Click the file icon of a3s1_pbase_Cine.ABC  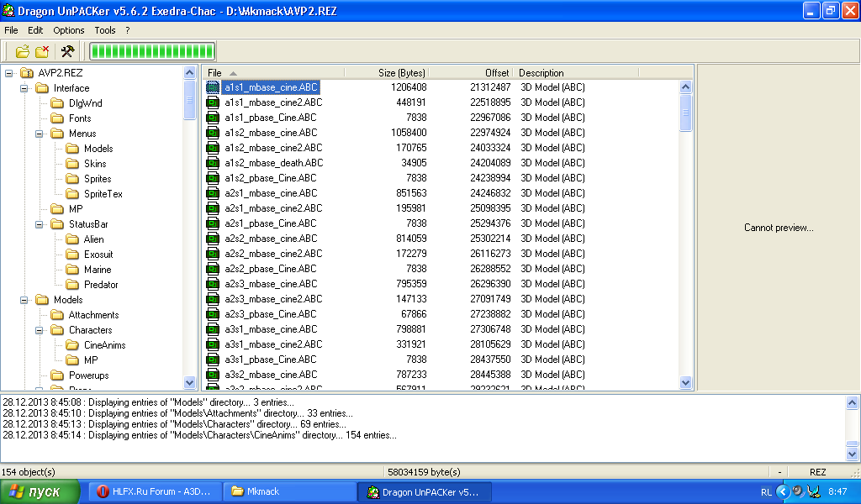click(x=213, y=360)
